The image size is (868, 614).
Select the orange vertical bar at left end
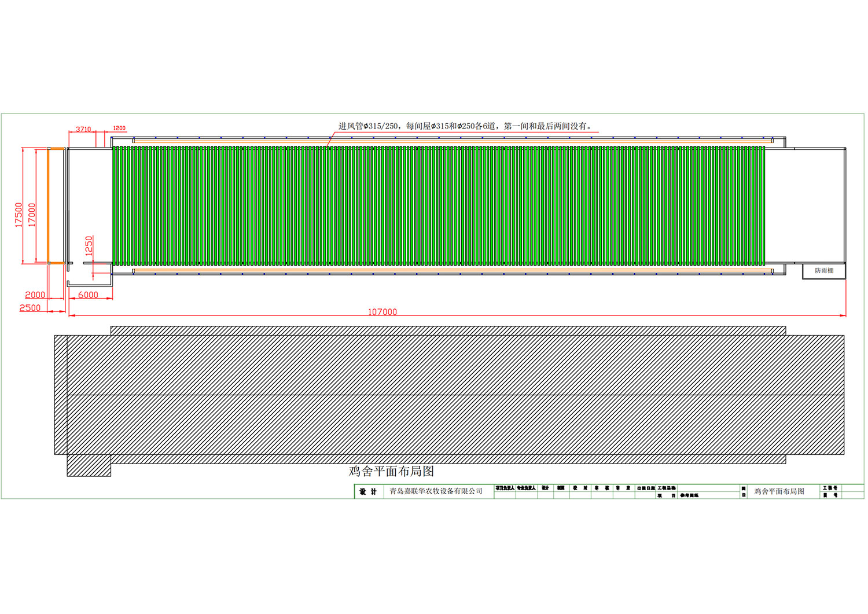(48, 205)
